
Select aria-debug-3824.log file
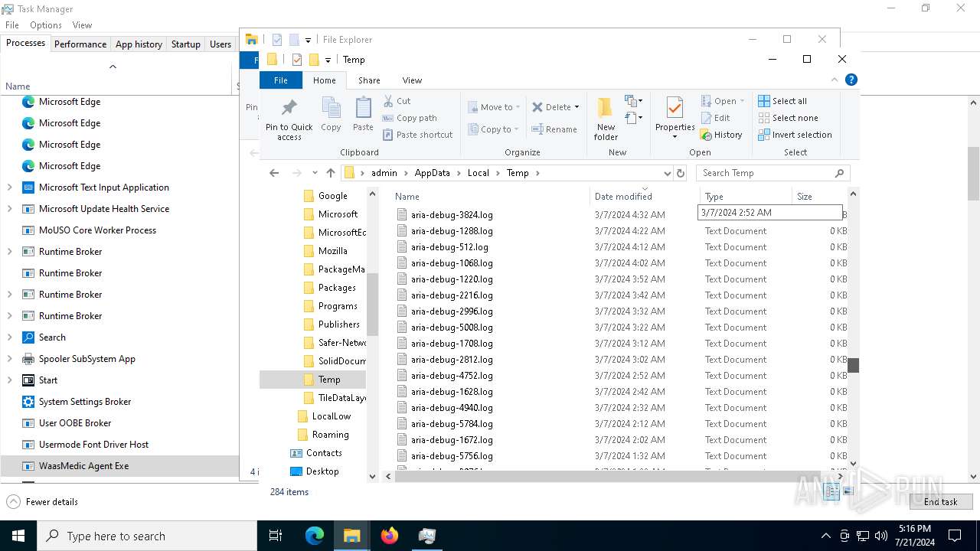click(x=452, y=215)
